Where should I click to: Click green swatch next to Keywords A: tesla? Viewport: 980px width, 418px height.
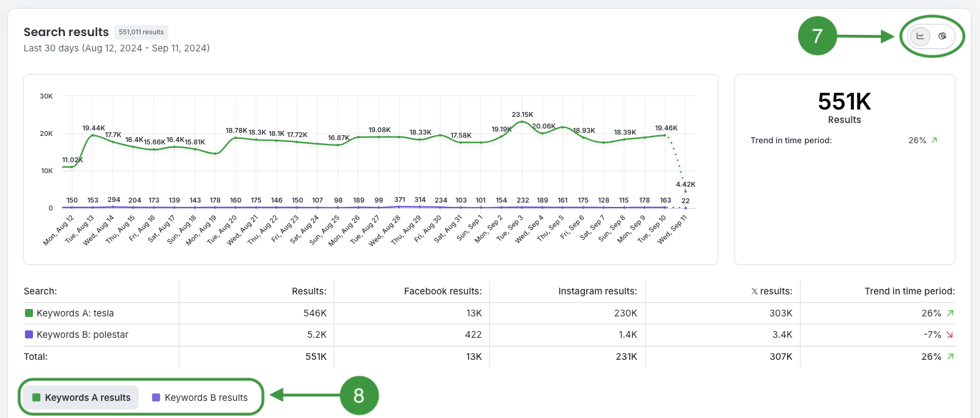point(29,313)
